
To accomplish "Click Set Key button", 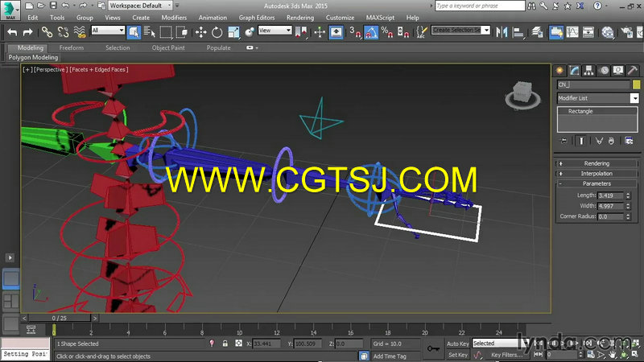I will (x=457, y=355).
